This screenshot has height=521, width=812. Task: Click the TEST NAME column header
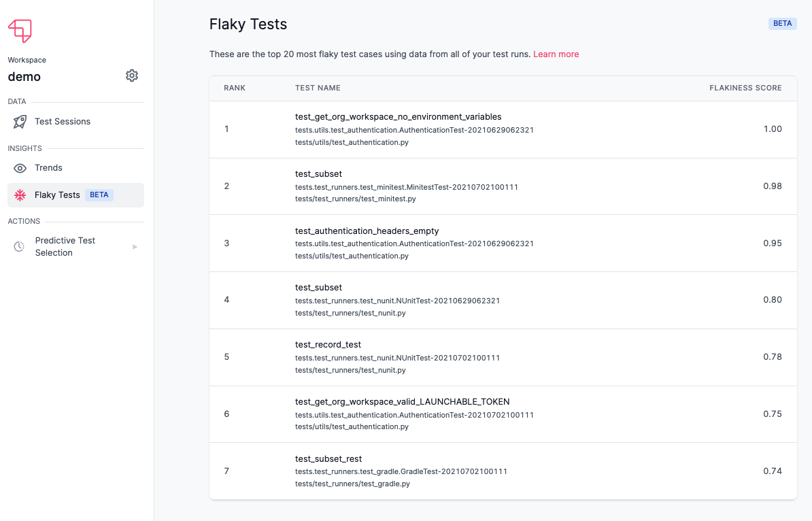[318, 88]
